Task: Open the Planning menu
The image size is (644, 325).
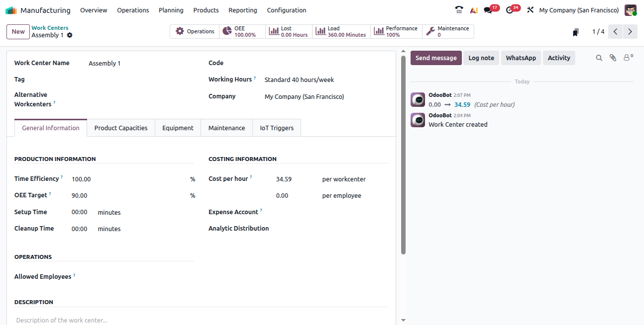Action: tap(171, 10)
